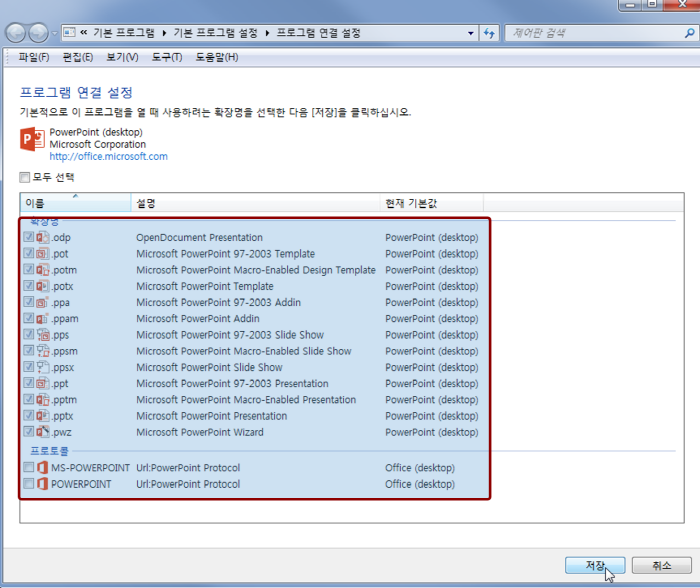Open the 도움말(H) menu

tap(217, 57)
